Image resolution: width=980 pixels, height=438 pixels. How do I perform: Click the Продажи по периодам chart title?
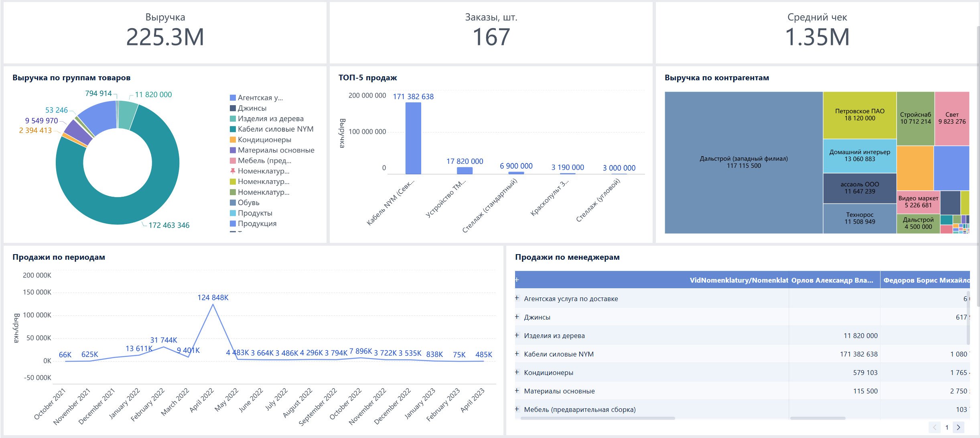tap(59, 257)
